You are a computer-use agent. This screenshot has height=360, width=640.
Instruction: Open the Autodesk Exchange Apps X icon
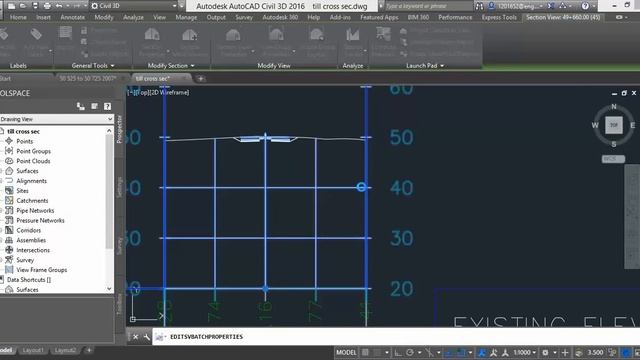pos(551,6)
